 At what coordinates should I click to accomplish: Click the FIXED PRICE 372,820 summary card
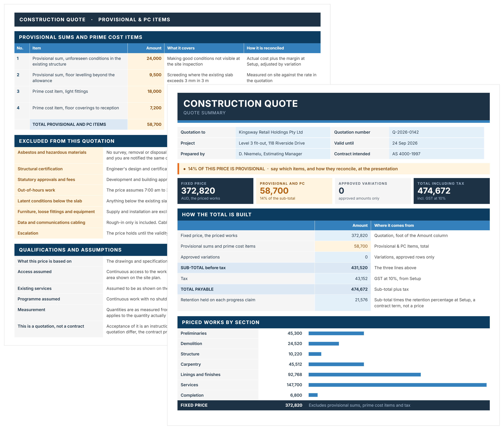pos(215,191)
